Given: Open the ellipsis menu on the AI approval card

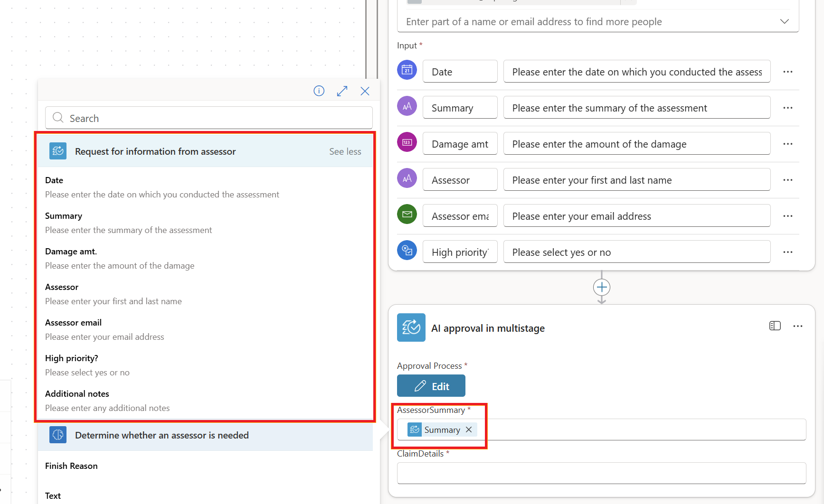Looking at the screenshot, I should [x=798, y=326].
